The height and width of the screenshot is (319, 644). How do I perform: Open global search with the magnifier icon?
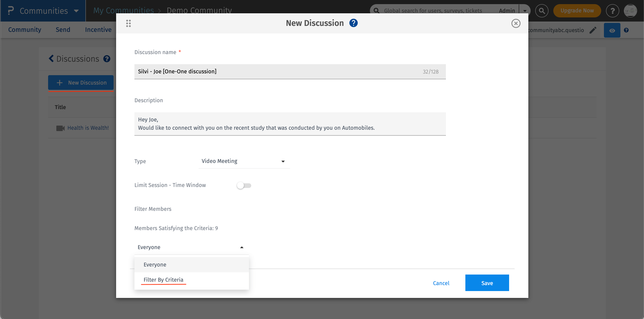[x=541, y=11]
